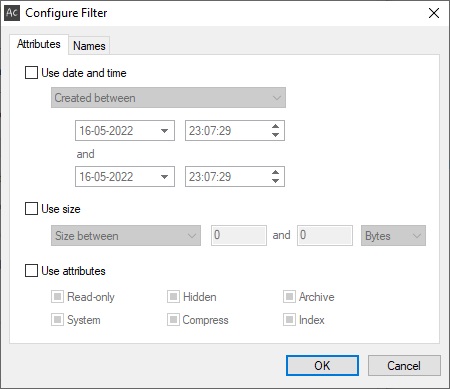This screenshot has height=389, width=450.
Task: Decrease the first time field with down arrow
Action: [x=275, y=135]
